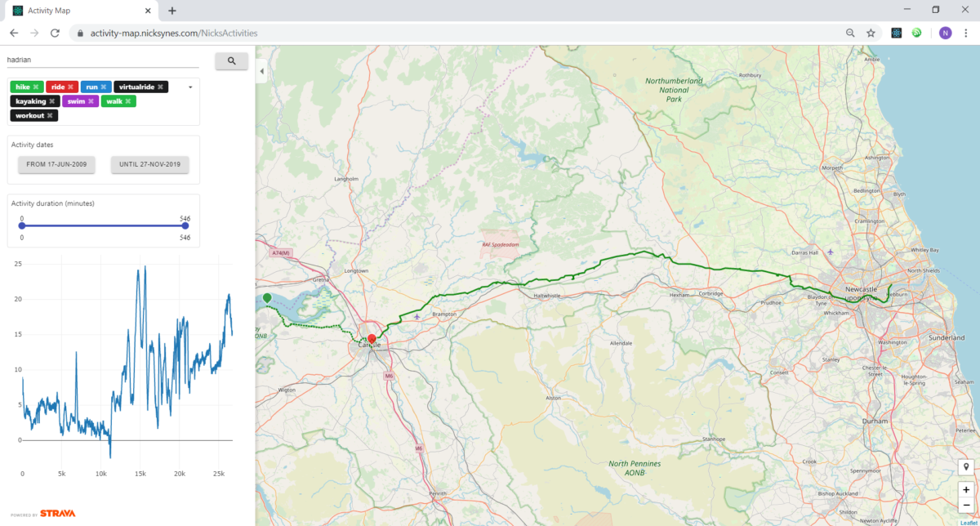980x526 pixels.
Task: Go back in browser history
Action: coord(14,33)
